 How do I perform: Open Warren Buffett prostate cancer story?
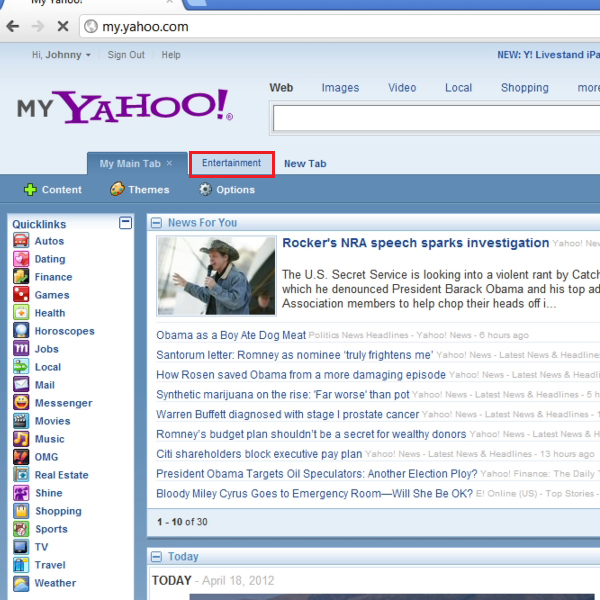287,414
